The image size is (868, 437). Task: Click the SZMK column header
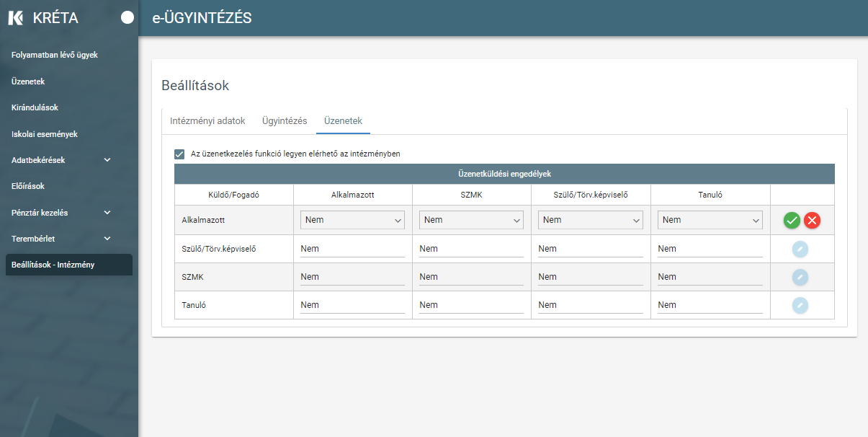471,195
